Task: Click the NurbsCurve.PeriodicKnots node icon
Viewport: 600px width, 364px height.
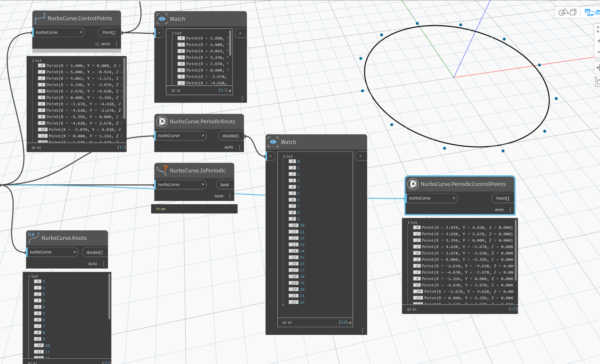Action: (162, 121)
